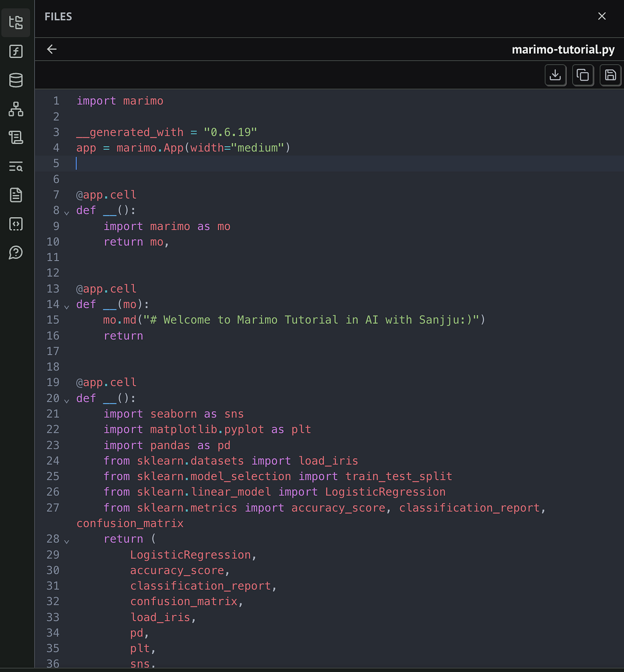624x672 pixels.
Task: Click "plt," on line 35
Action: [143, 649]
